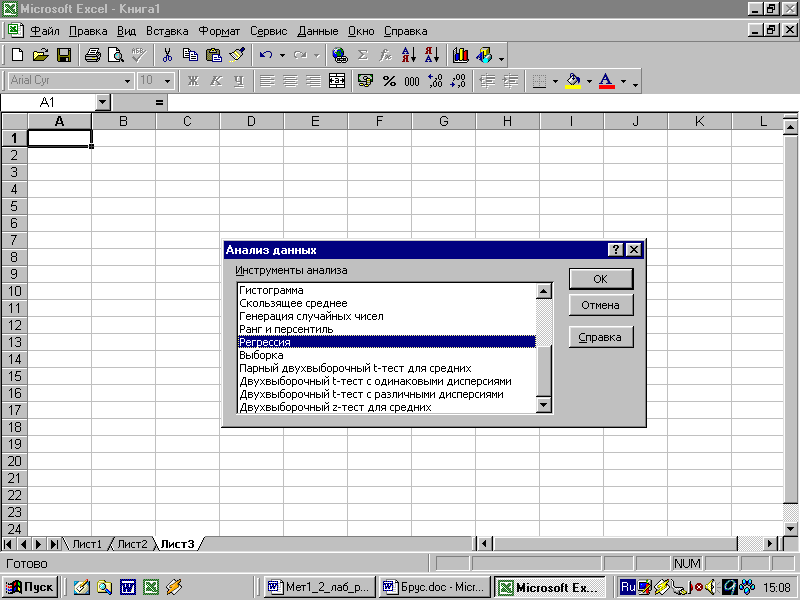
Task: Click the Paste clipboard icon
Action: point(214,55)
